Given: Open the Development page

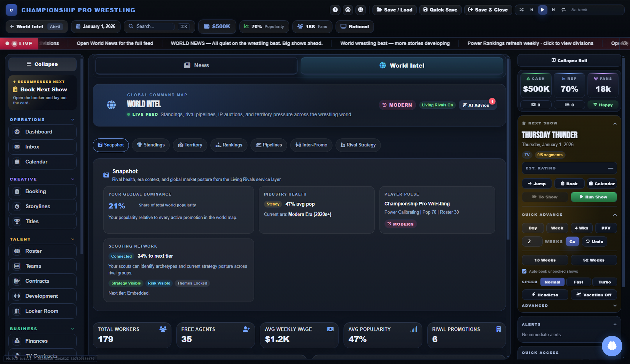Looking at the screenshot, I should [x=42, y=296].
